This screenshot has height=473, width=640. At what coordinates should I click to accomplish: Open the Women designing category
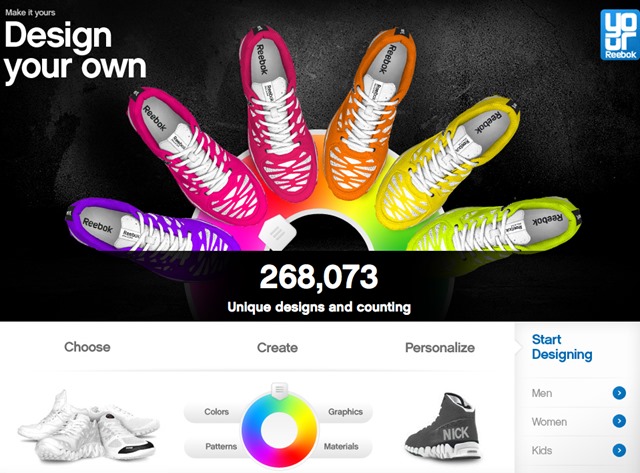[x=578, y=421]
